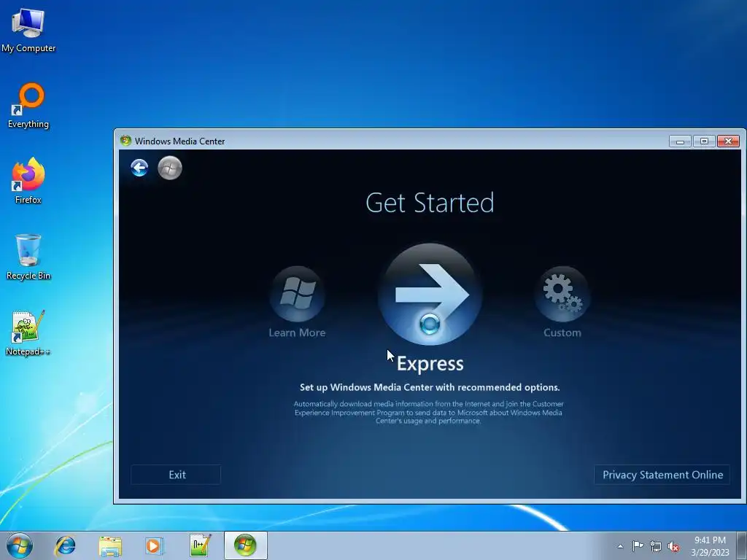Click the back arrow in Media Center
The height and width of the screenshot is (560, 747).
click(139, 168)
